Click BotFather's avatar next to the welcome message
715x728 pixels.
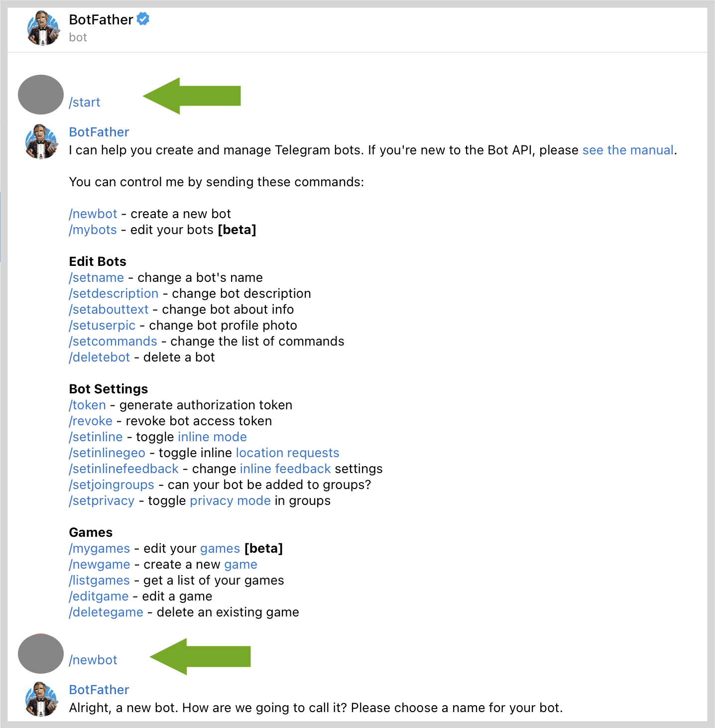coord(42,142)
